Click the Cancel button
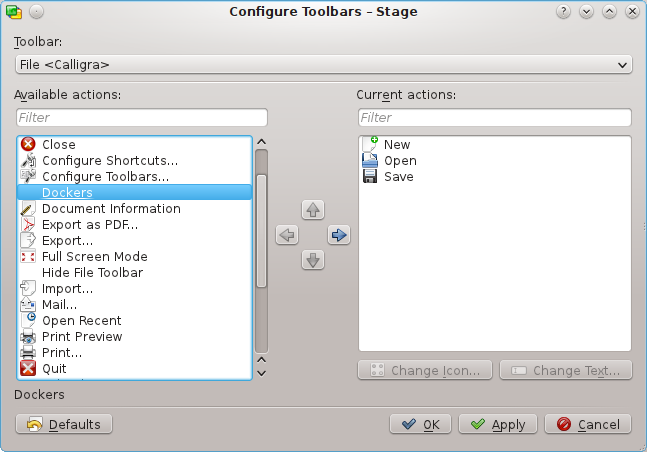Image resolution: width=647 pixels, height=452 pixels. click(x=588, y=424)
